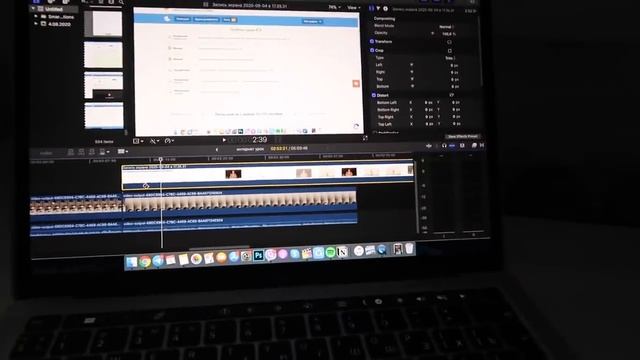Show the Video inspector tab
Image resolution: width=640 pixels, height=360 pixels.
coord(371,8)
